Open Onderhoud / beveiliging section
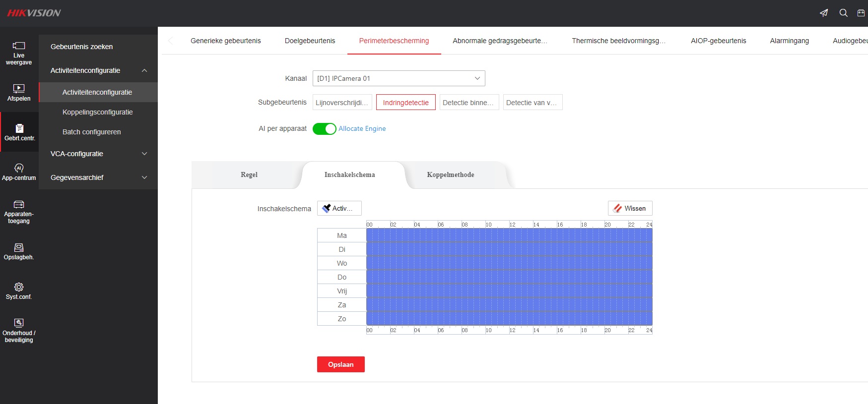868x404 pixels. 19,331
